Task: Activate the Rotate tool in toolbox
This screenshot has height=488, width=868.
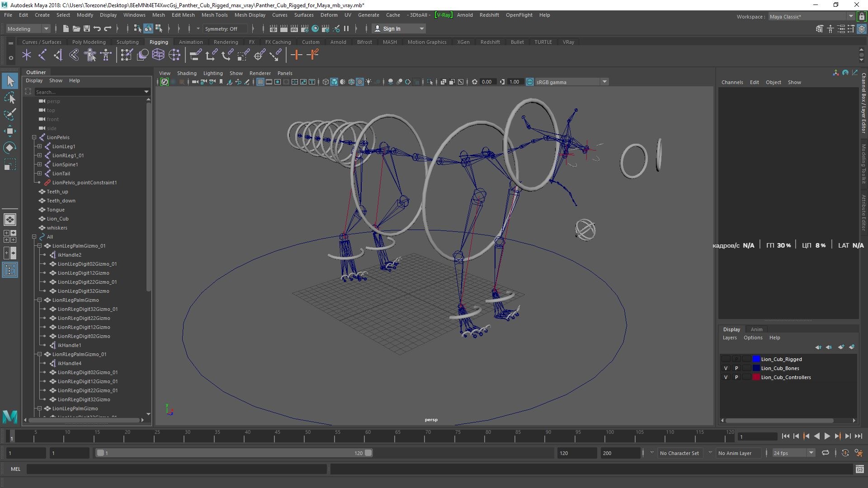Action: tap(10, 148)
